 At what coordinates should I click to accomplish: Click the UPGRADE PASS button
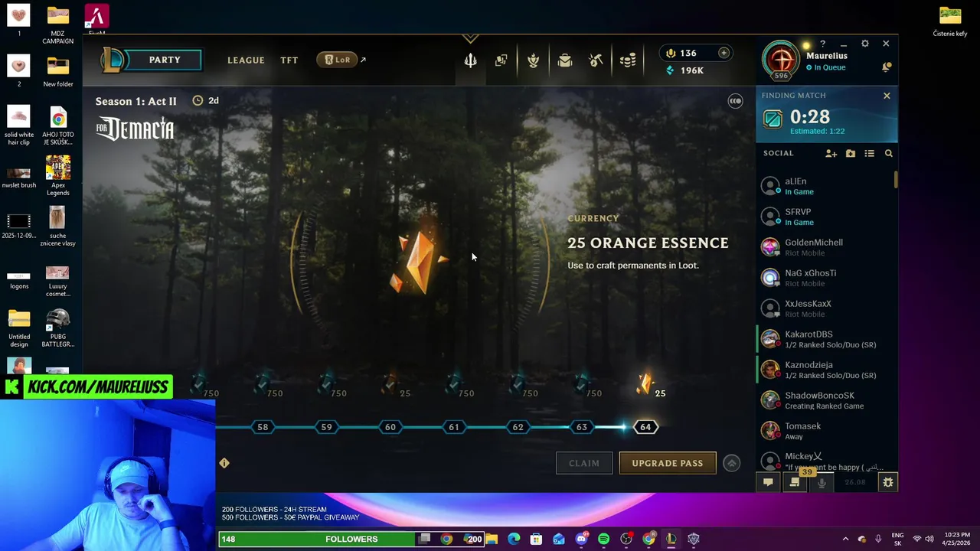(668, 463)
